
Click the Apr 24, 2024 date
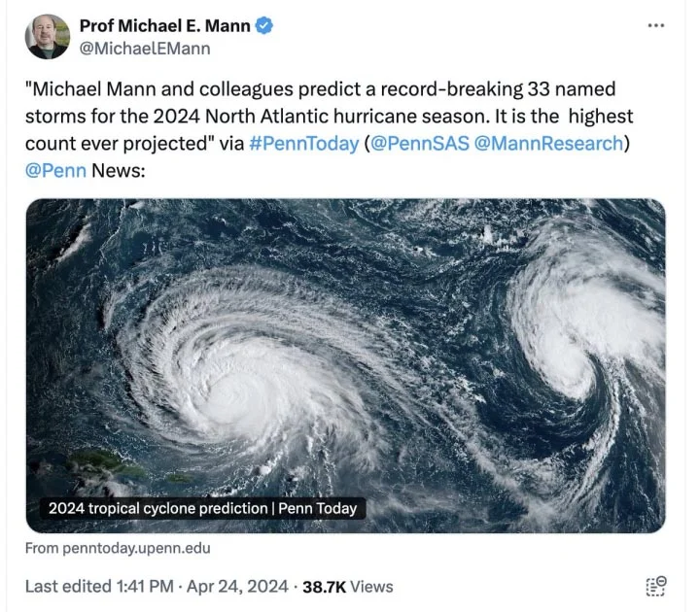[x=233, y=586]
